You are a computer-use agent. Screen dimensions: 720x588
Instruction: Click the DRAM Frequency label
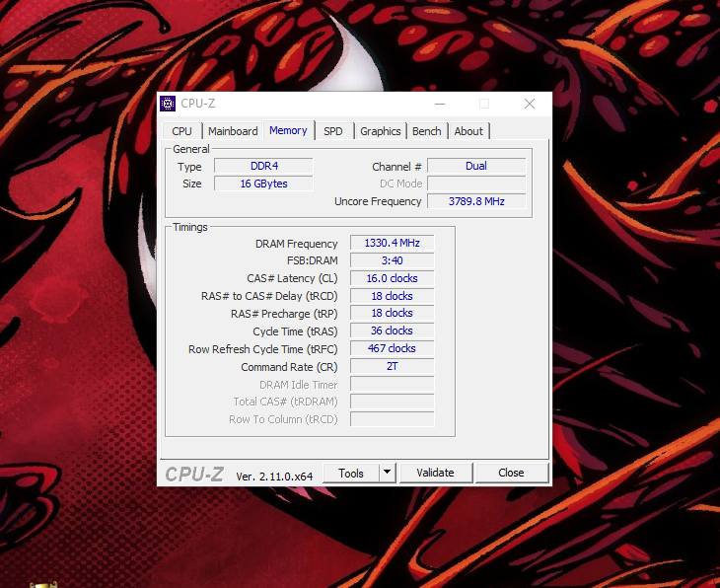[x=296, y=244]
